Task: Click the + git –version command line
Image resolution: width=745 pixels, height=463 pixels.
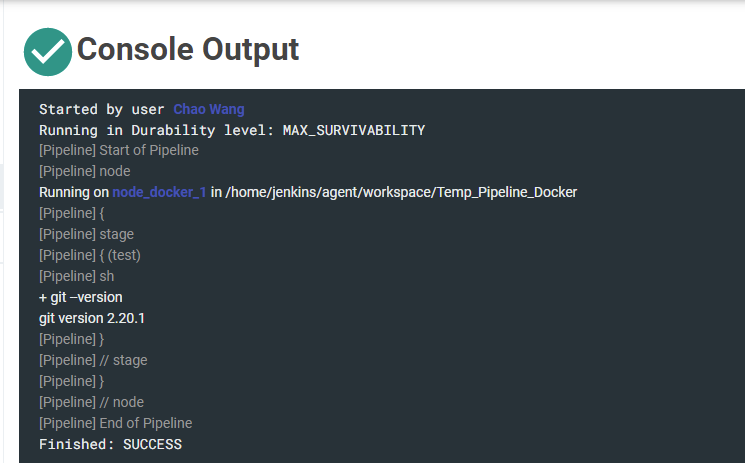Action: tap(81, 297)
